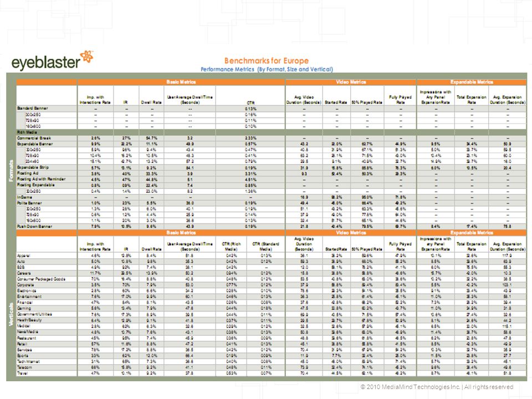Viewport: 532px width, 399px height.
Task: Click the 'Medical' vertical row label
Action: tap(23, 326)
